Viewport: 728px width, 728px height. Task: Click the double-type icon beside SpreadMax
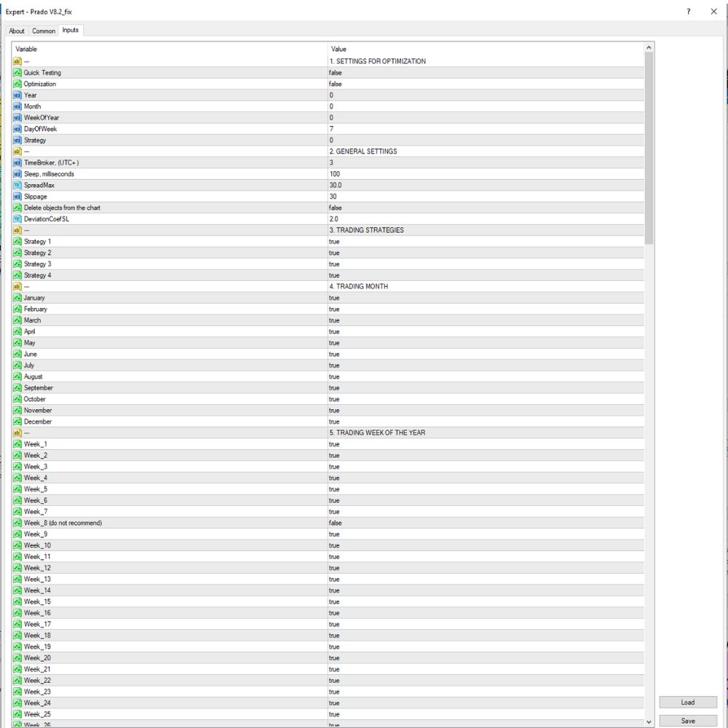(x=17, y=185)
